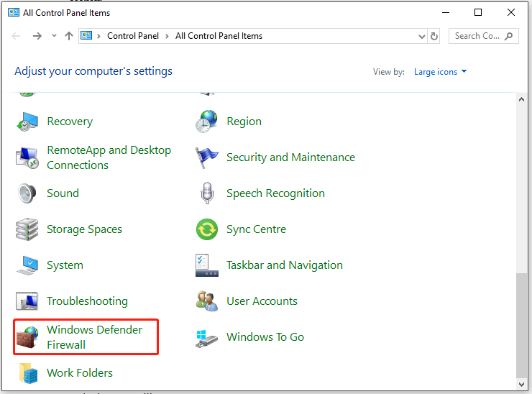
Task: Go up one level with the up arrow
Action: click(69, 36)
